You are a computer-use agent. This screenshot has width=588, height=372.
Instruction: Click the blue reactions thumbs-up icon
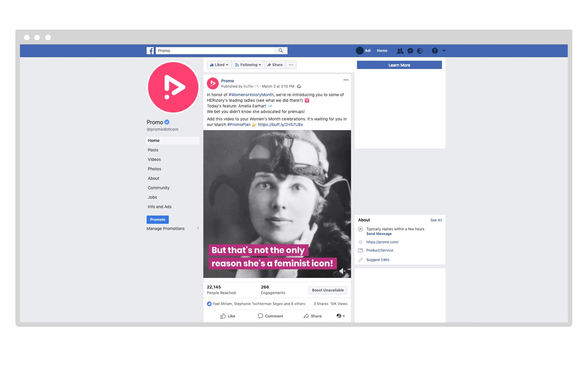[x=209, y=304]
